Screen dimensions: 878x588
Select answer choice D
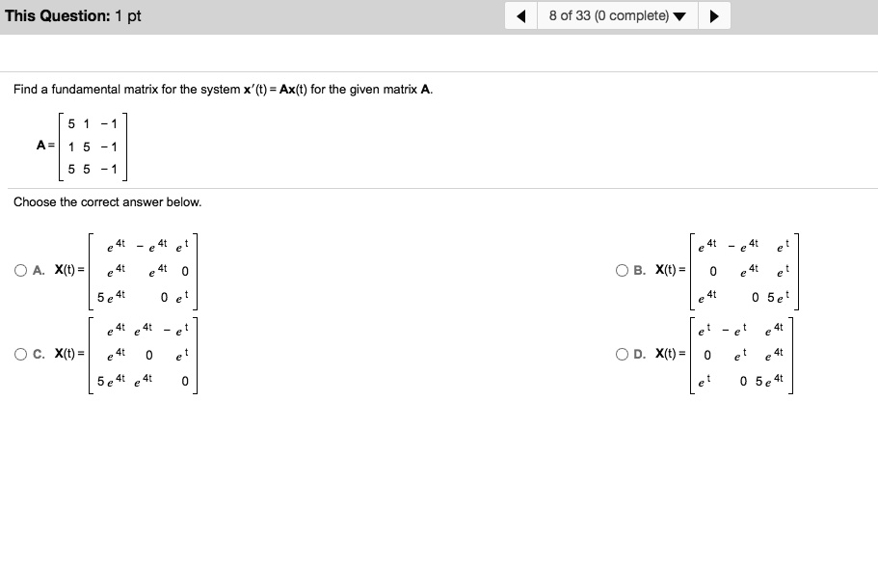[623, 354]
